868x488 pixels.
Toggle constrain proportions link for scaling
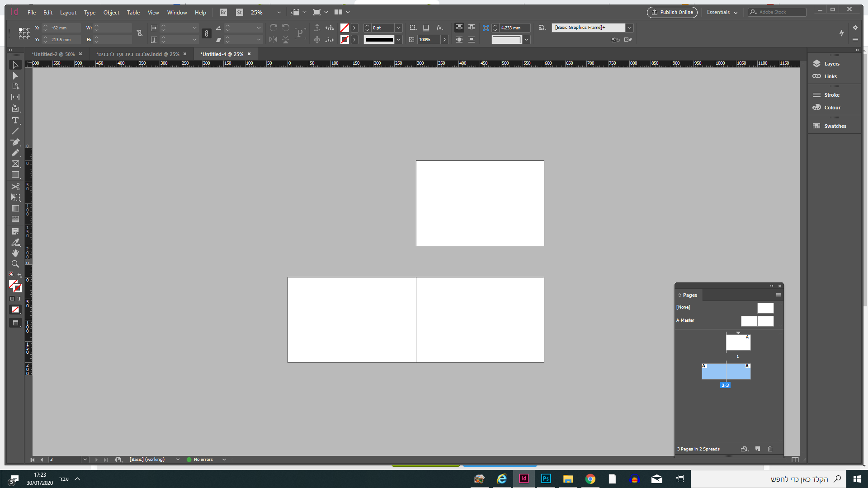point(206,33)
